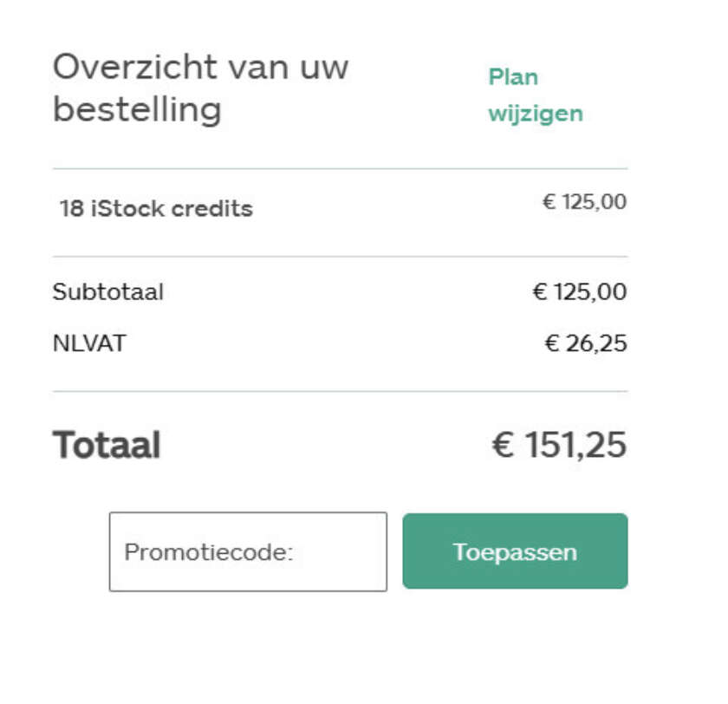Click the NLVAT label
Viewport: 728px width, 704px height.
88,343
